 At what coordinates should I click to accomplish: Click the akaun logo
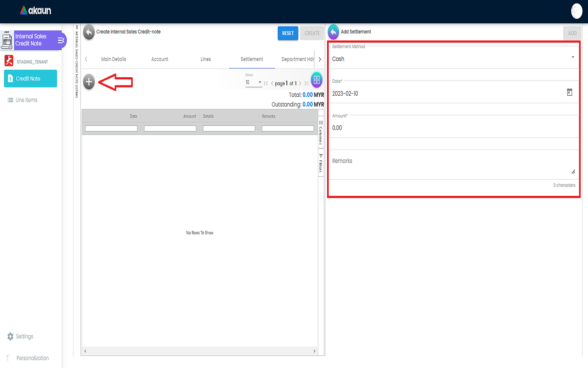36,11
